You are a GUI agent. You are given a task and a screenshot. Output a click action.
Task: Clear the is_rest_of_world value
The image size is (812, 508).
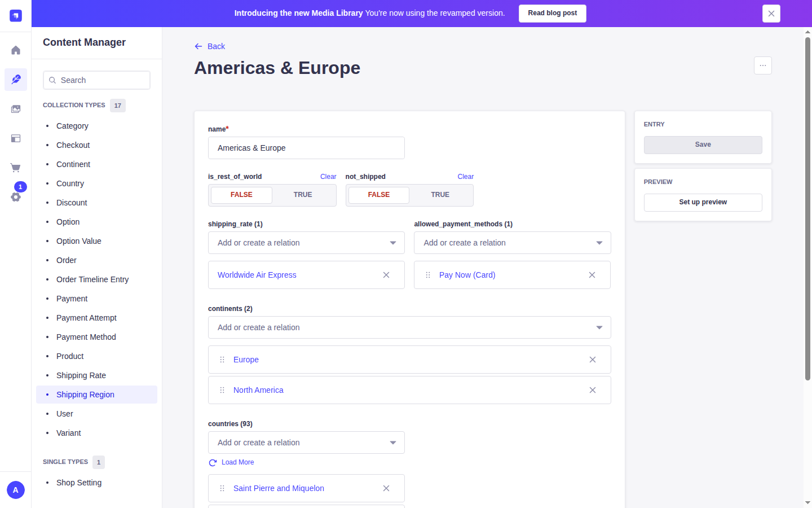pyautogui.click(x=328, y=177)
